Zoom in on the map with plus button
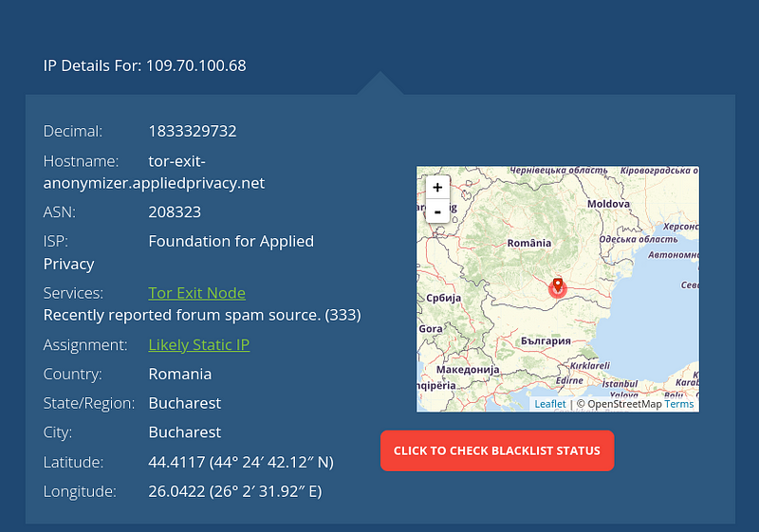 [x=437, y=187]
